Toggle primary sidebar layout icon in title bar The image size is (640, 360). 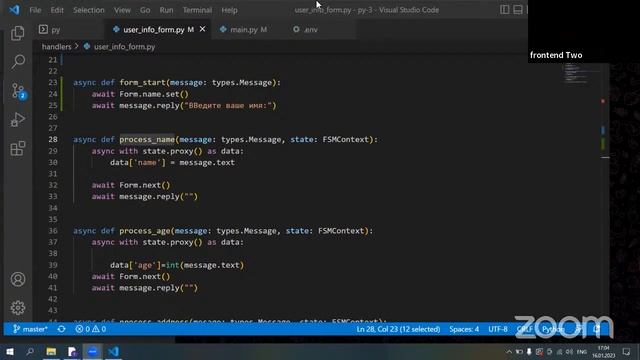(504, 9)
